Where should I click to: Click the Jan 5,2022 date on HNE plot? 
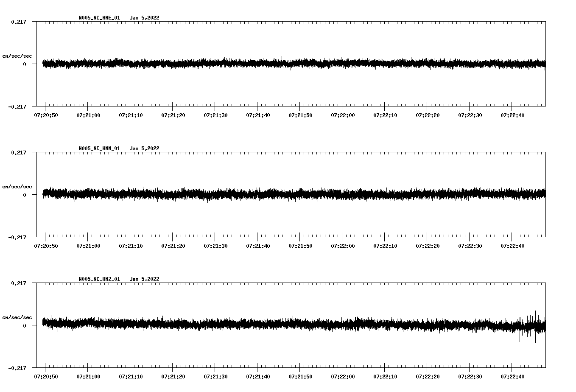coord(145,18)
